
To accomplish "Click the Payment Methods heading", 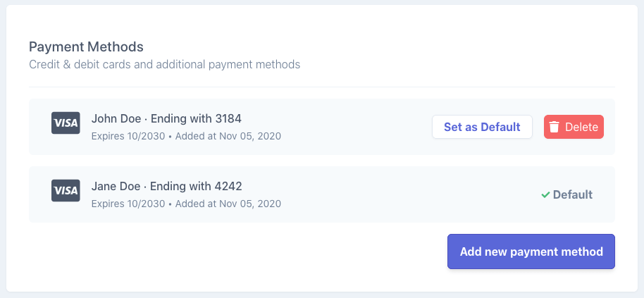I will [x=86, y=47].
